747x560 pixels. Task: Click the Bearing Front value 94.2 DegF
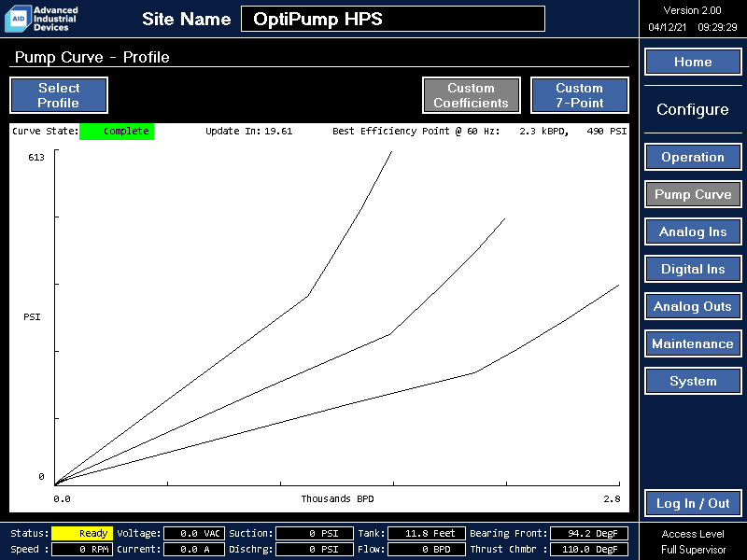coord(589,533)
